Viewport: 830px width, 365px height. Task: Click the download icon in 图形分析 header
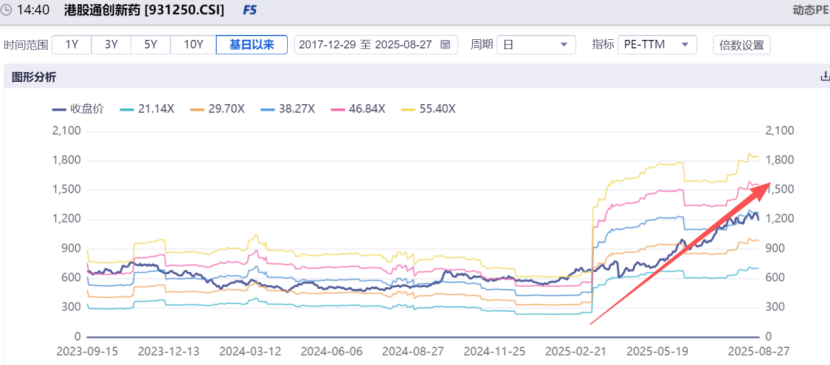click(x=825, y=77)
